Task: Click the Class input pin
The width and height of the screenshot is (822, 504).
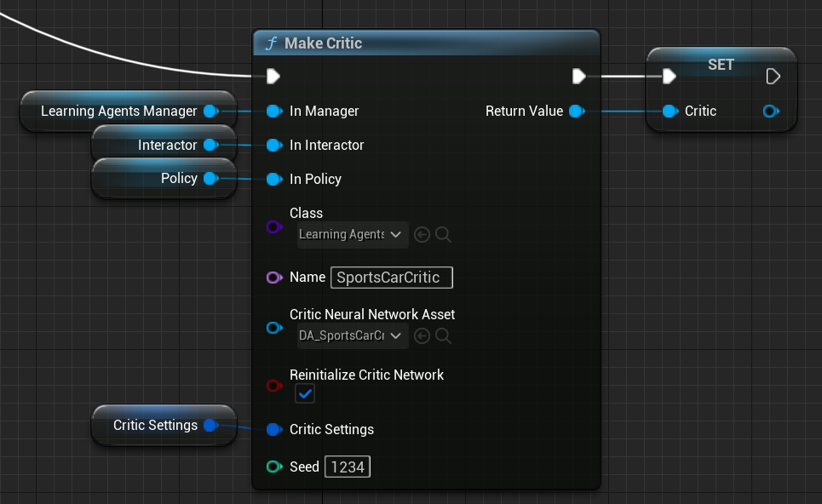Action: tap(274, 226)
